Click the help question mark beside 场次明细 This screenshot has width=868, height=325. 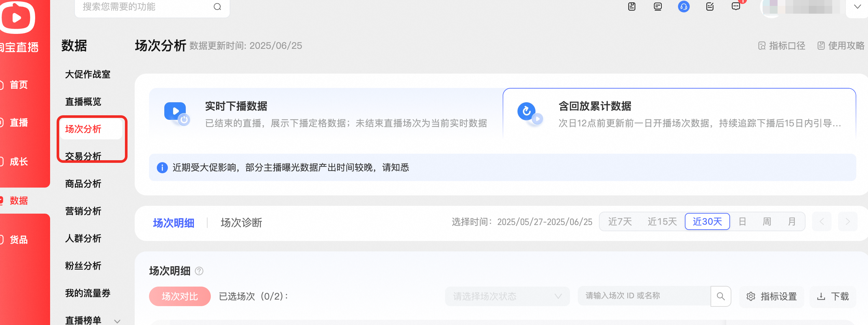point(199,271)
